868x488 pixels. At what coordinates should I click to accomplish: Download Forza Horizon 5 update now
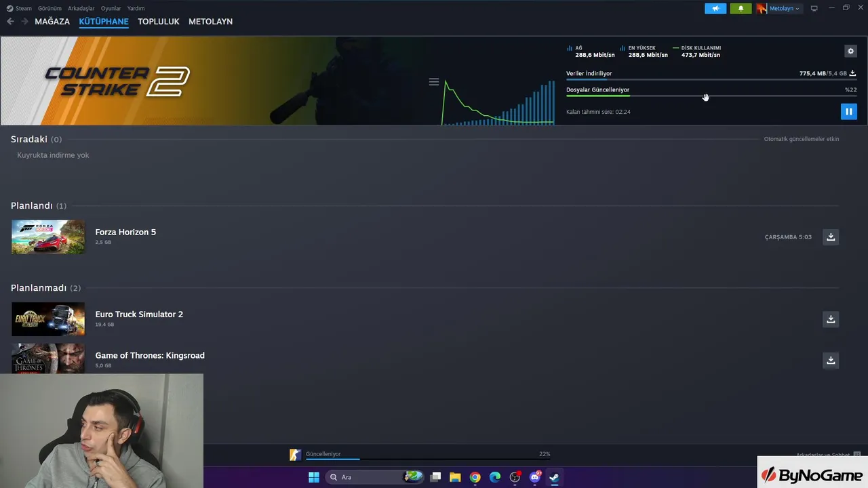tap(831, 237)
